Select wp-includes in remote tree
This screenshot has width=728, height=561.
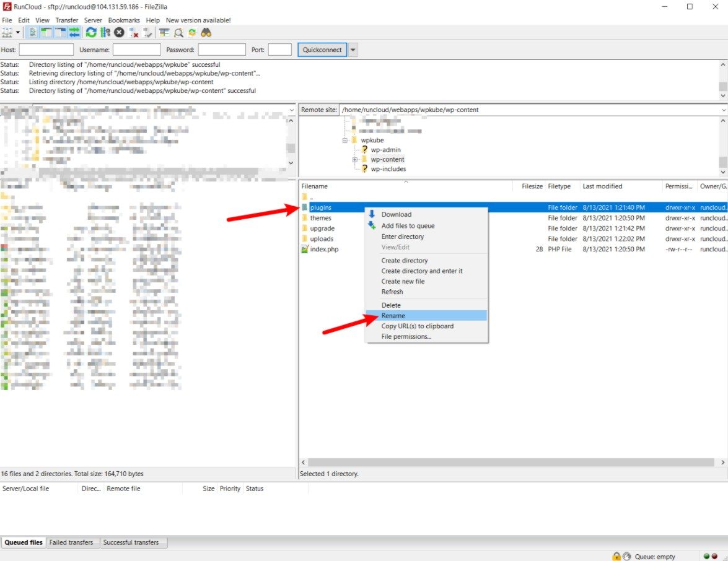(x=388, y=170)
